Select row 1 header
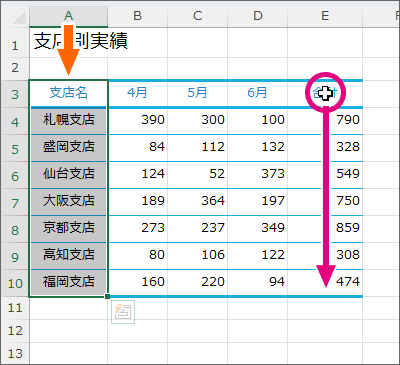The image size is (400, 365). (x=15, y=42)
